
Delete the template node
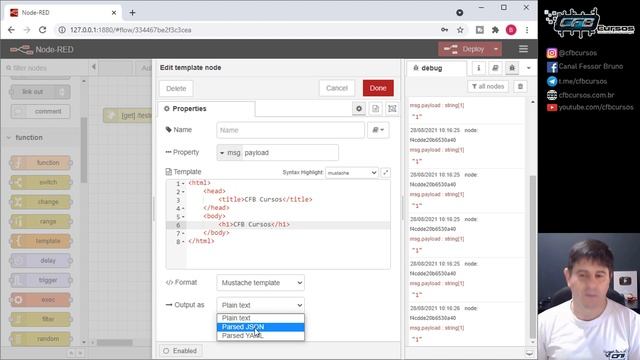[x=176, y=89]
